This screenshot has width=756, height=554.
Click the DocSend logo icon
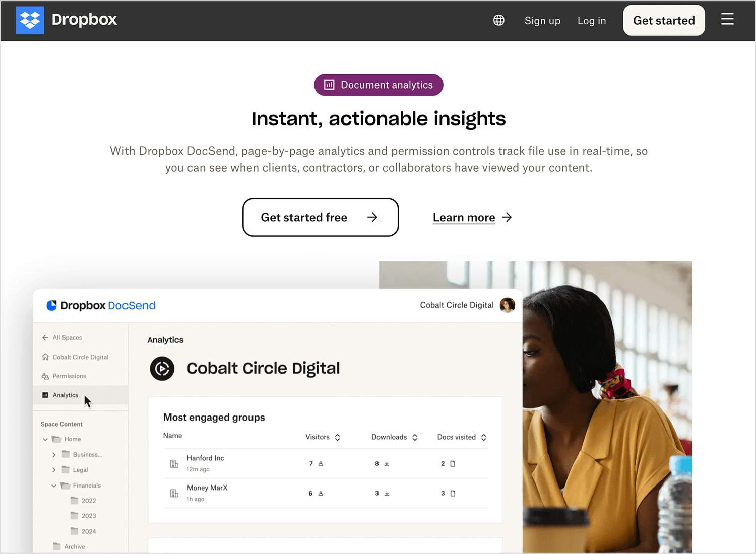(x=51, y=305)
